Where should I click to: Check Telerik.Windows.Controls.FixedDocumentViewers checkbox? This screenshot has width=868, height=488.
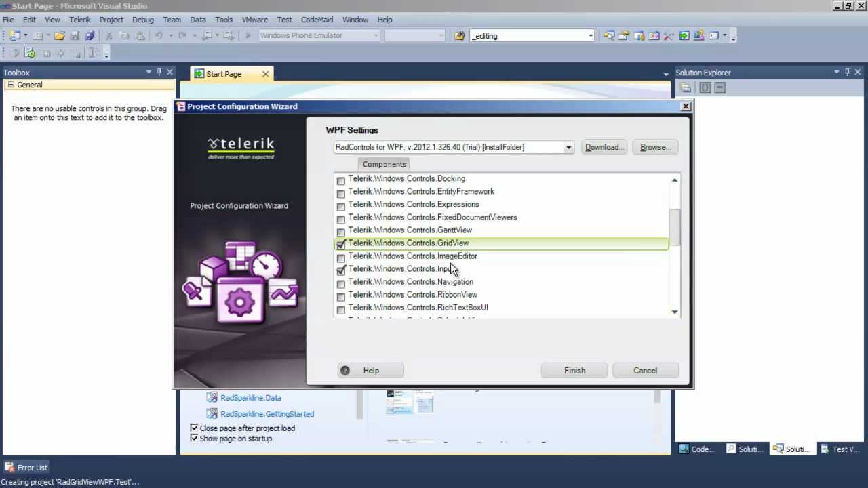(x=341, y=220)
